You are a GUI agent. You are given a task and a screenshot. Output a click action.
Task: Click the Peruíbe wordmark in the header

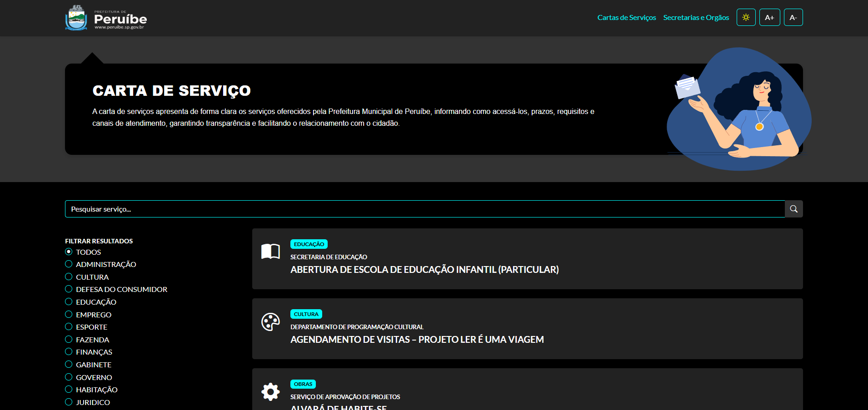coord(120,20)
